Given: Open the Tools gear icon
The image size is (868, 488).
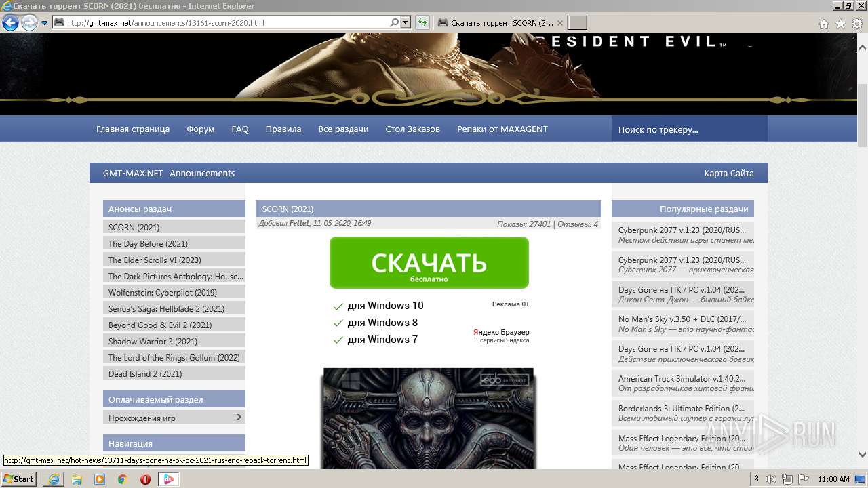Looking at the screenshot, I should (x=857, y=24).
